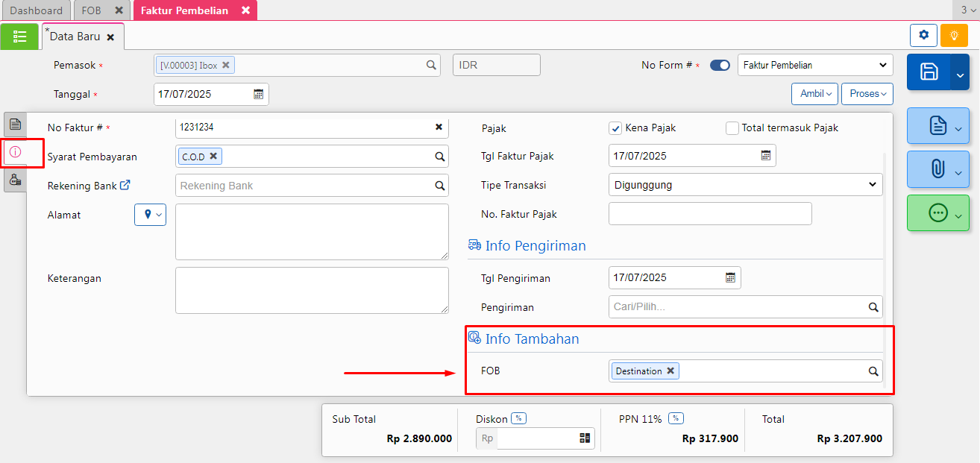980x463 pixels.
Task: Click calendar icon beside Tgl Faktur Pajak
Action: coord(765,156)
